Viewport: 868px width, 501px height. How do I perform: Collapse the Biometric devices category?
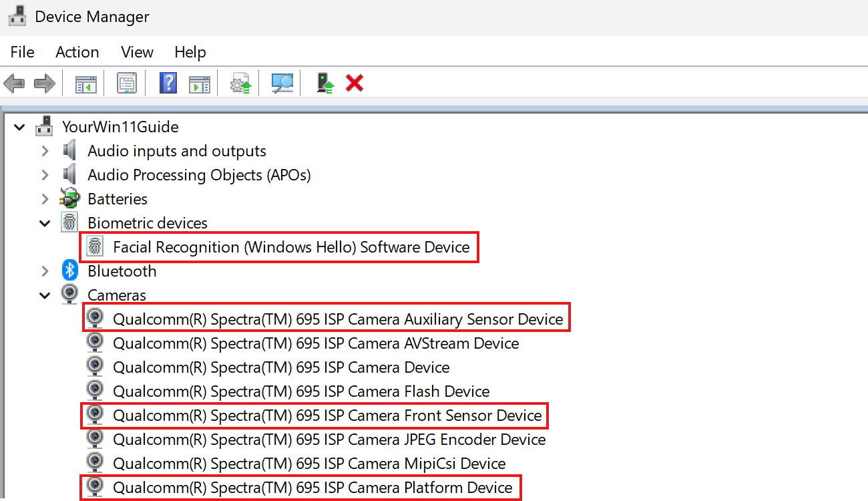[45, 222]
